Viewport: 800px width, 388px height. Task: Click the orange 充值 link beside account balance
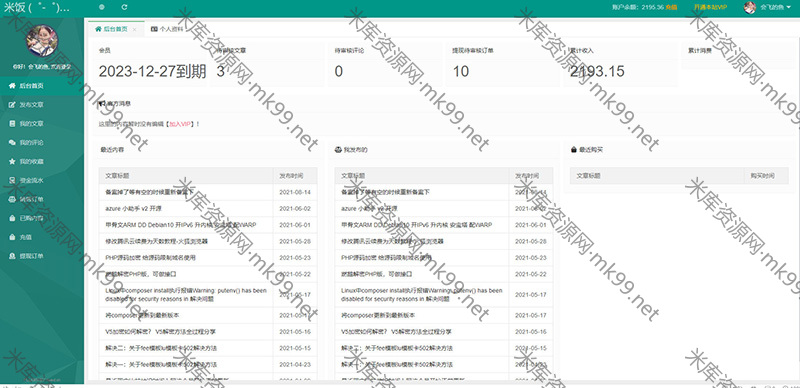(671, 7)
